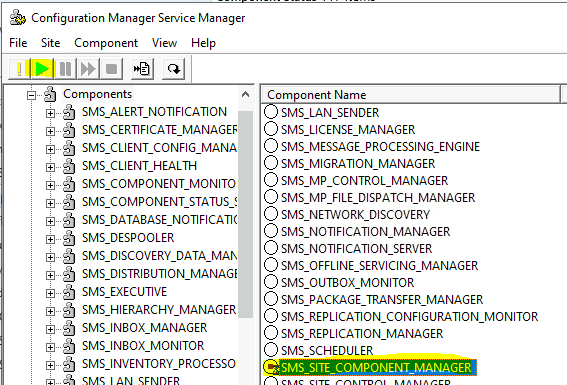
Task: Select SMS_INVENTORY_PROCESSOR tree item
Action: coord(159,364)
